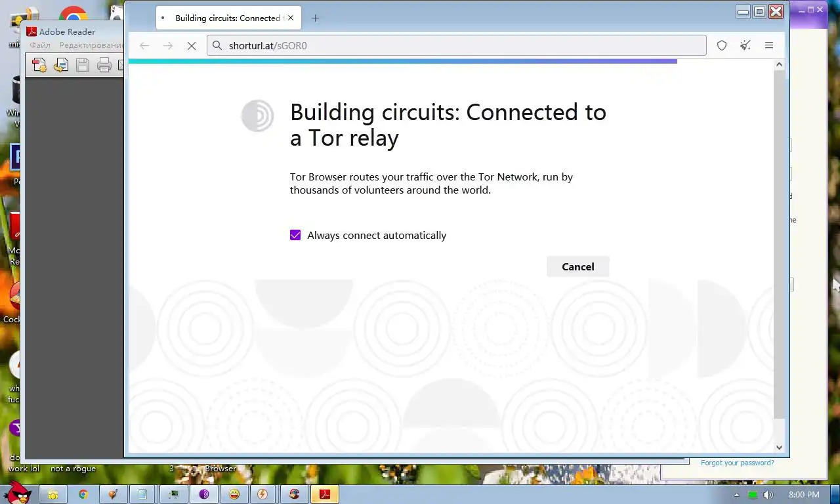Maximize the Tor Browser window
The image size is (840, 504).
(759, 11)
